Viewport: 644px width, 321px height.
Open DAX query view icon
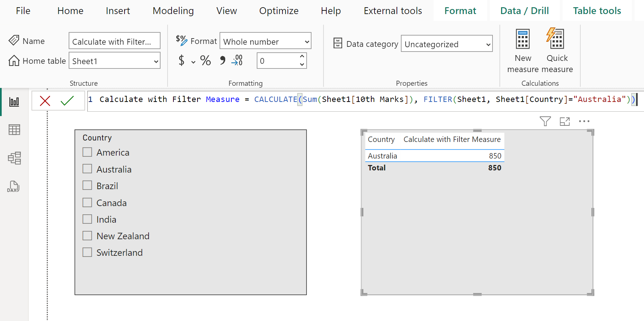click(x=14, y=187)
